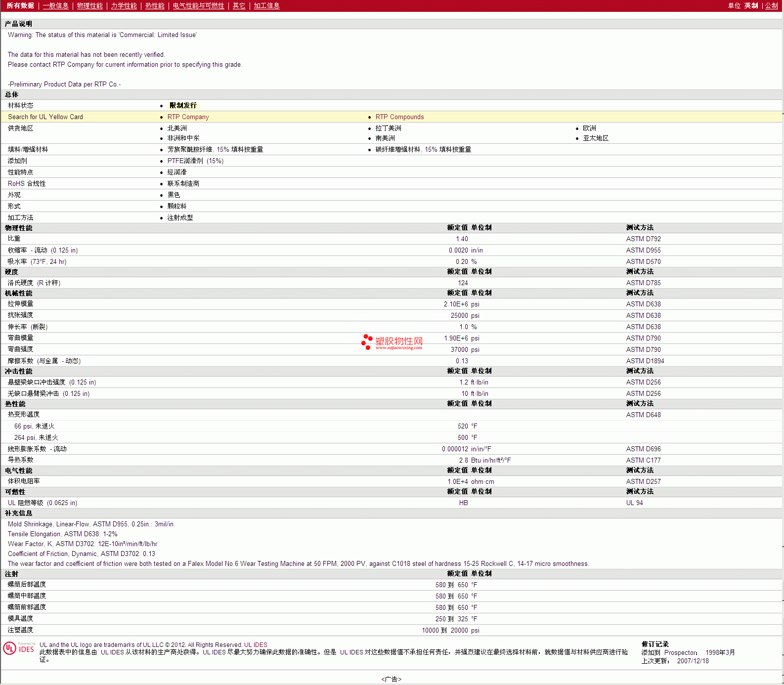Click the 洛氏硬度 value 124
The width and height of the screenshot is (784, 685).
[463, 283]
